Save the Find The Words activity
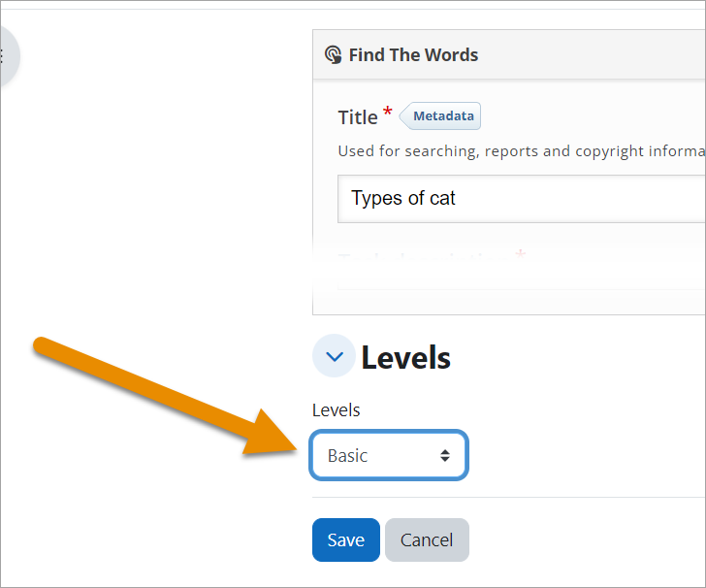 coord(345,540)
